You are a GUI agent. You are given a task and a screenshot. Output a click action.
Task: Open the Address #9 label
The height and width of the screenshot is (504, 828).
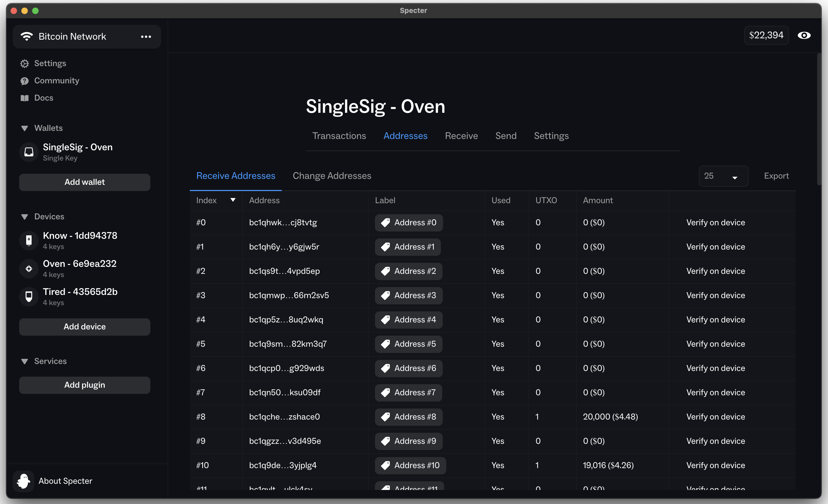coord(409,441)
